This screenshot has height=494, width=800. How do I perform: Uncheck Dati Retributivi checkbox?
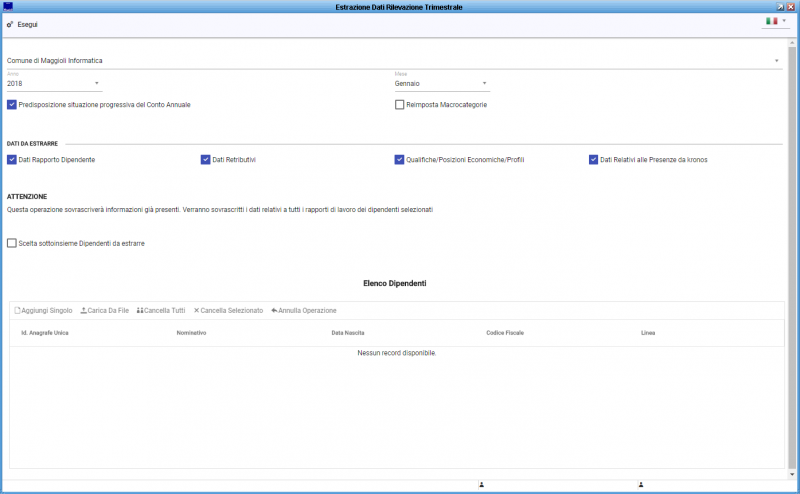(206, 160)
